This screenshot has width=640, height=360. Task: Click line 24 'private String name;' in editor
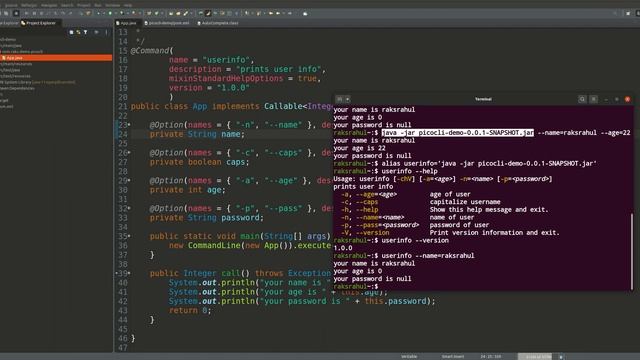[197, 134]
